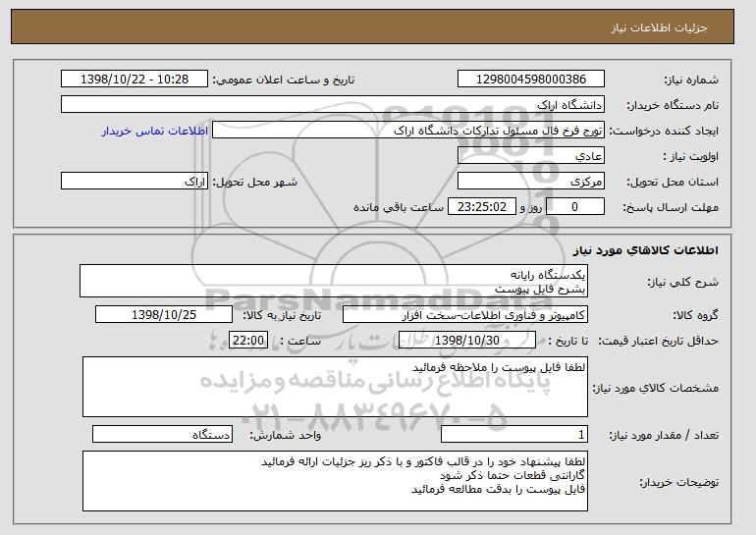This screenshot has width=756, height=535.
Task: Click the delivery province field مرکزی
Action: coord(531,182)
